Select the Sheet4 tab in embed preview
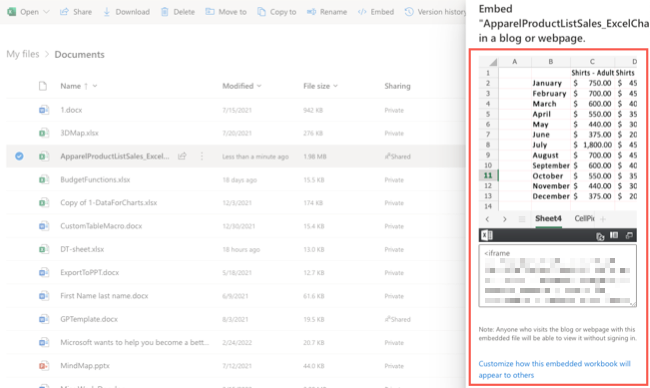650x388 pixels. tap(548, 218)
